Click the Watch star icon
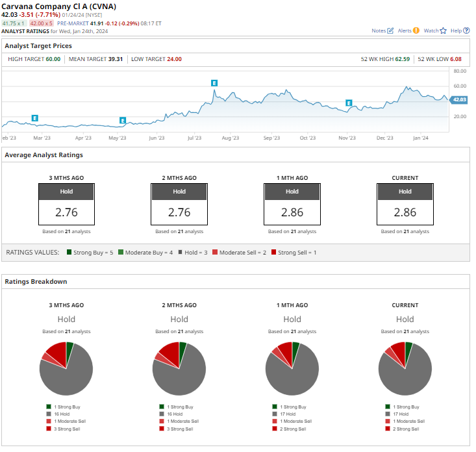Image resolution: width=476 pixels, height=452 pixels. pos(444,31)
